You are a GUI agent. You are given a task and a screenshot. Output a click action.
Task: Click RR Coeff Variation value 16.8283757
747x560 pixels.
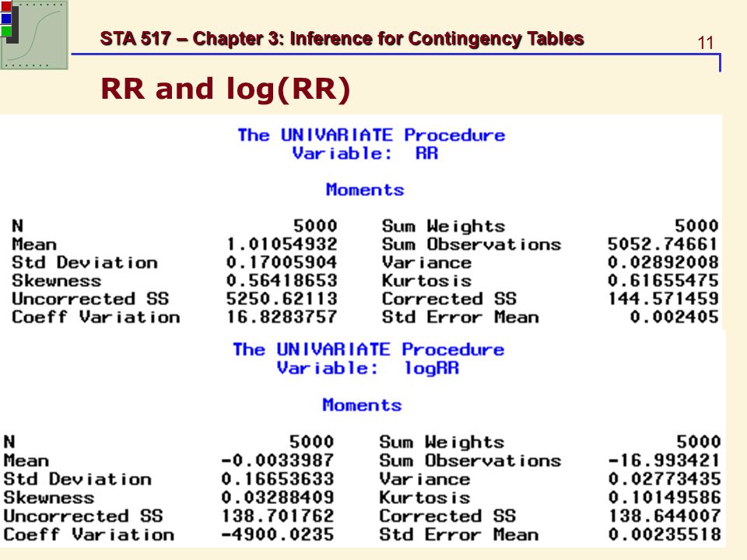click(282, 317)
